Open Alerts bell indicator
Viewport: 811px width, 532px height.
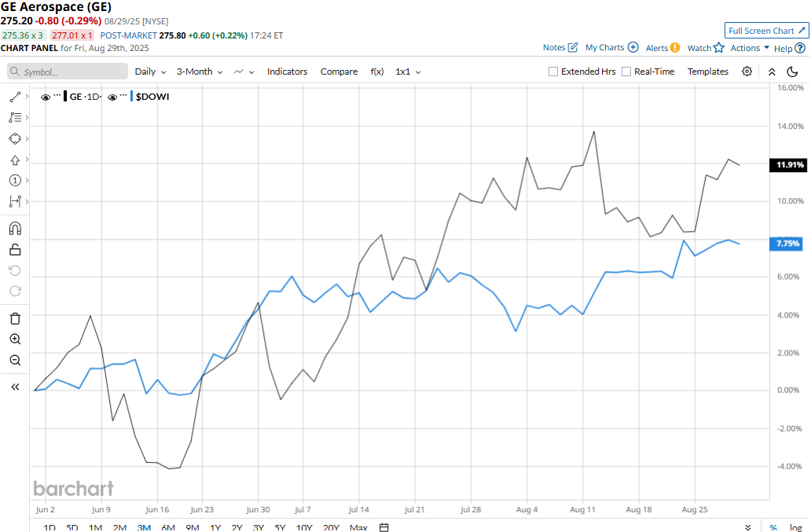pyautogui.click(x=675, y=48)
